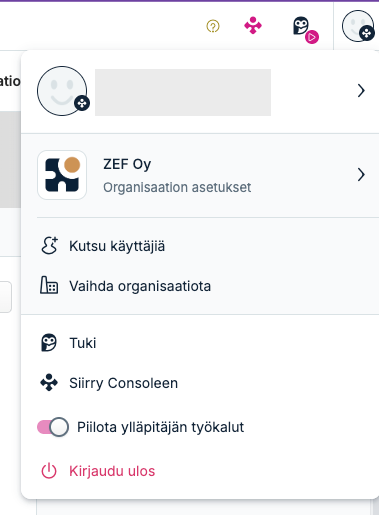Image resolution: width=379 pixels, height=515 pixels.
Task: Click the building icon for switching organization
Action: point(49,285)
